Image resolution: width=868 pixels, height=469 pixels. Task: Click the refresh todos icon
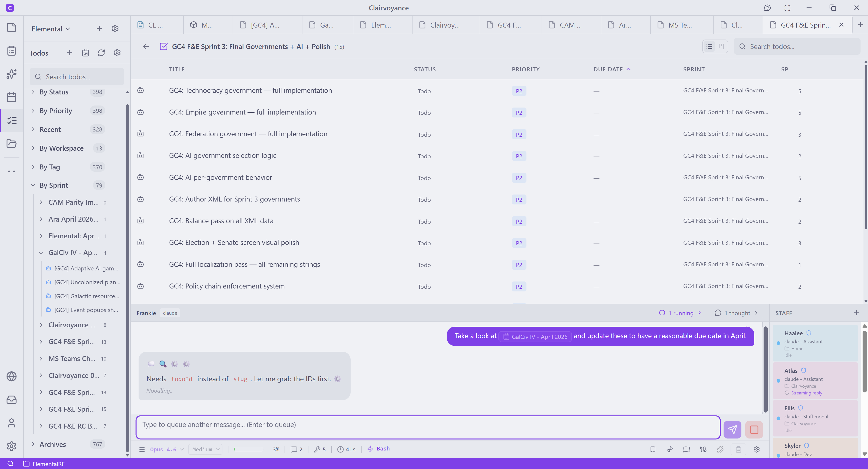(101, 53)
